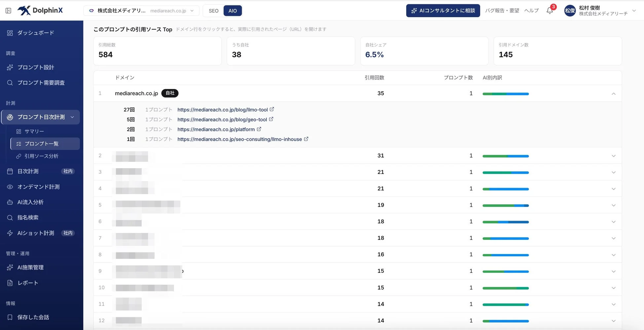Open external link icon next to geo-tool URL
The image size is (644, 330).
(x=271, y=119)
